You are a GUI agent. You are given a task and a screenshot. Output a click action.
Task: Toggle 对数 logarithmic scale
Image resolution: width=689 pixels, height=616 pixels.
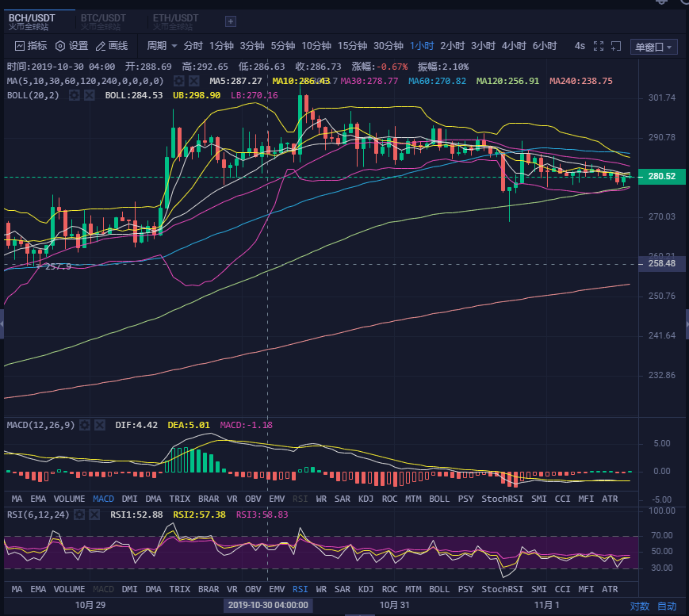[x=639, y=606]
